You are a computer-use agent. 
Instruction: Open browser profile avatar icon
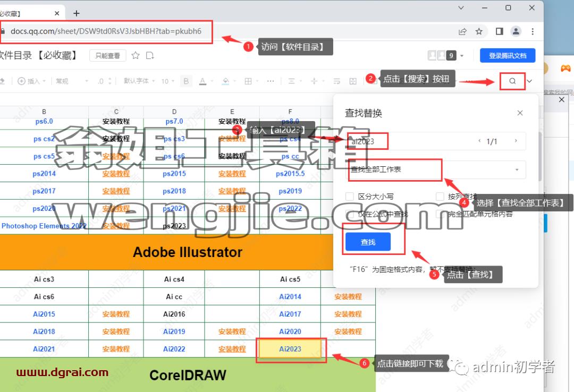point(516,31)
